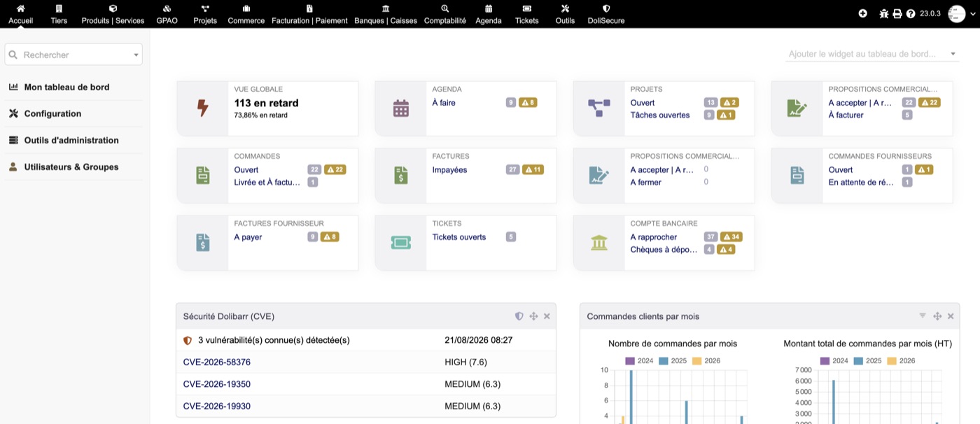Open the DoliSecure shield menu
The image size is (980, 424).
[606, 14]
